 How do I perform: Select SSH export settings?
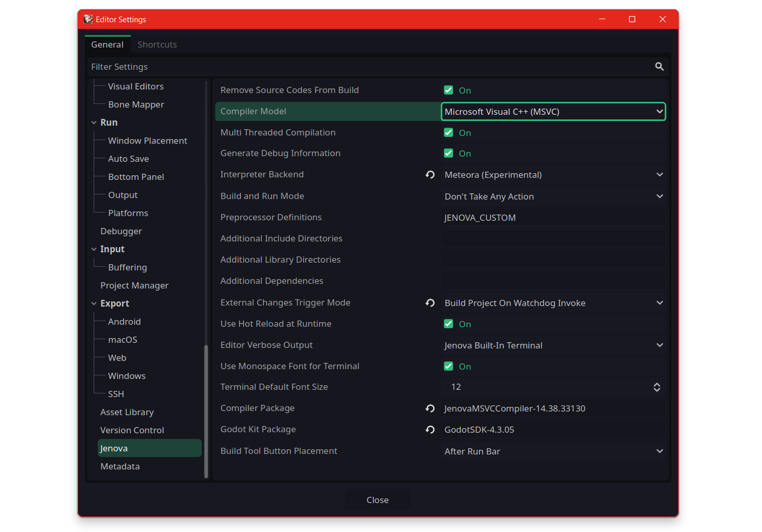tap(116, 394)
